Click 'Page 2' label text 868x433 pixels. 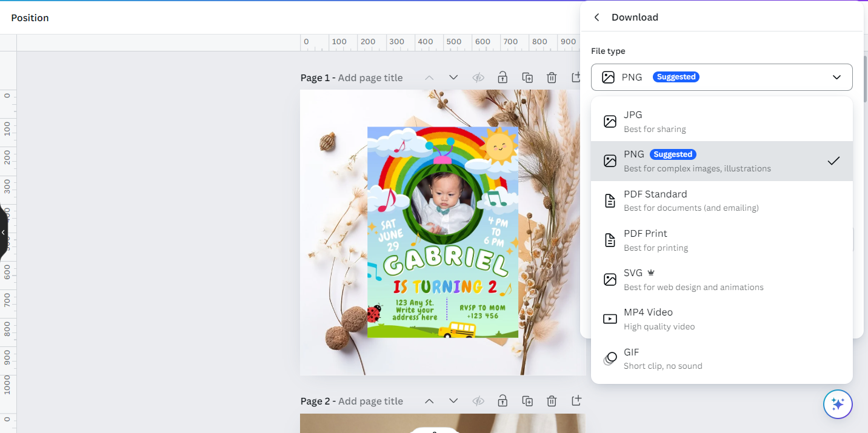coord(315,401)
